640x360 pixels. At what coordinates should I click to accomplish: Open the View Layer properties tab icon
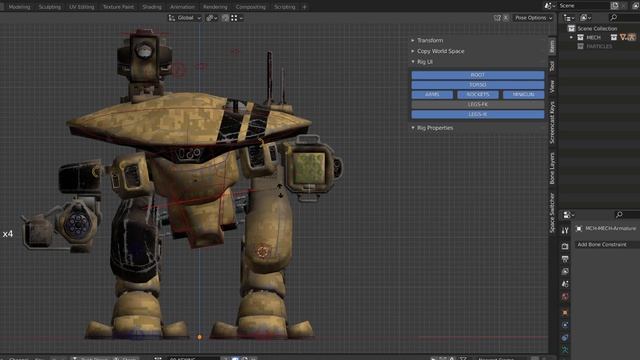[565, 271]
